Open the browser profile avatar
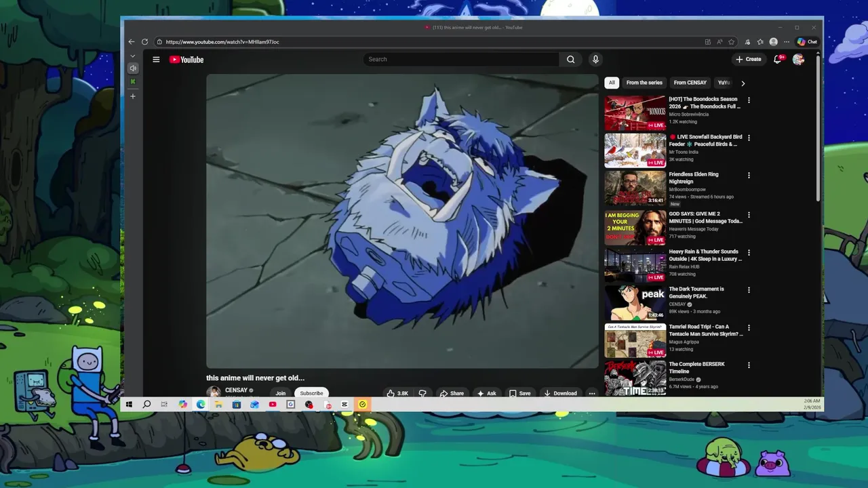The height and width of the screenshot is (488, 868). point(774,42)
